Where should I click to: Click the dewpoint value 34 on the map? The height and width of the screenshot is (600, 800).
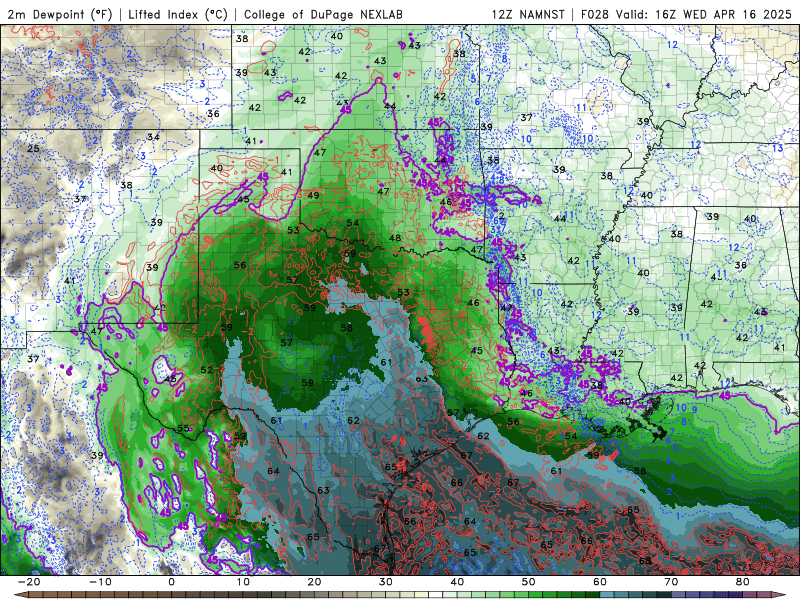point(153,137)
